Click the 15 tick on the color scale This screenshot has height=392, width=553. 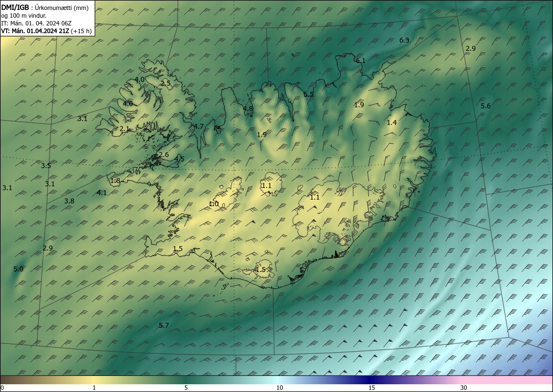[x=372, y=388]
